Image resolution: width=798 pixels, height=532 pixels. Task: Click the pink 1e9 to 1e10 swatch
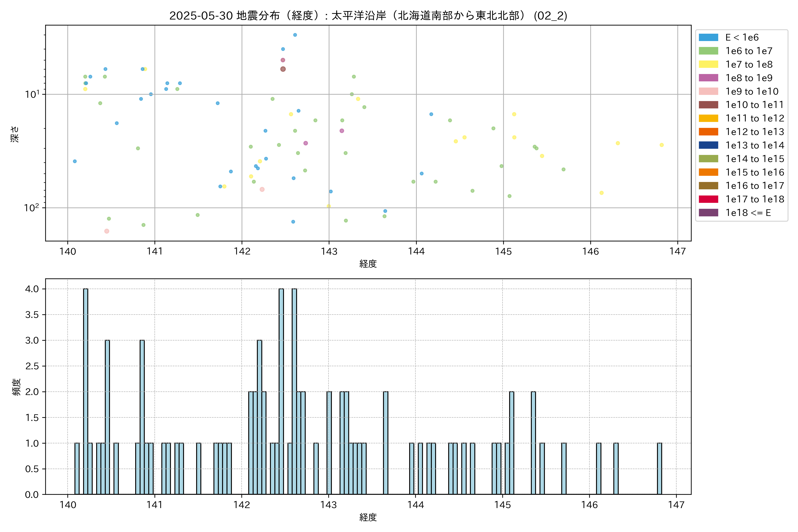click(x=708, y=91)
